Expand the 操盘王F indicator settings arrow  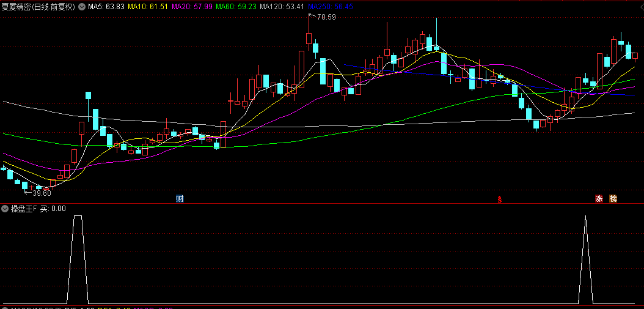click(x=5, y=209)
